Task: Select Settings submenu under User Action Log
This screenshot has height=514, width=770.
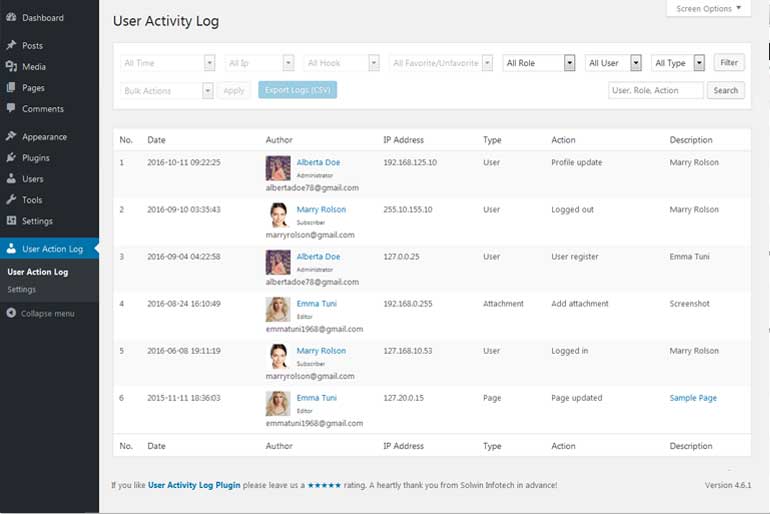Action: click(22, 290)
